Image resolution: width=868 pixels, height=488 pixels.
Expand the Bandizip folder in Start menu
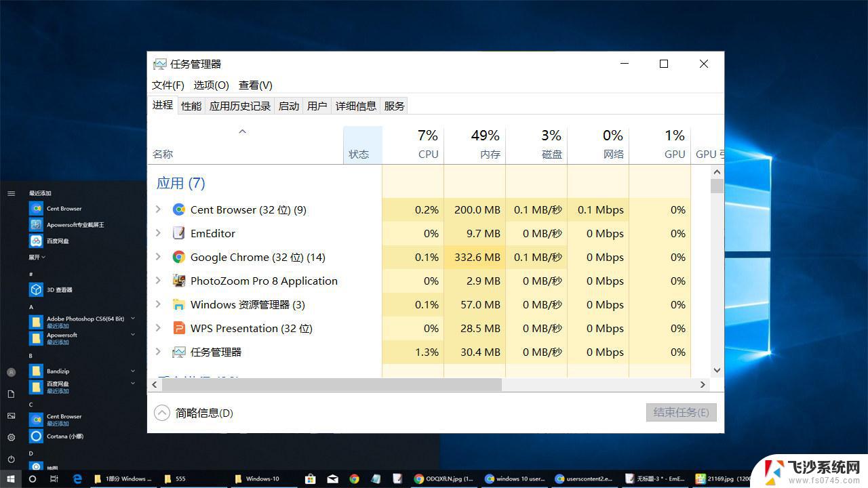pyautogui.click(x=133, y=371)
